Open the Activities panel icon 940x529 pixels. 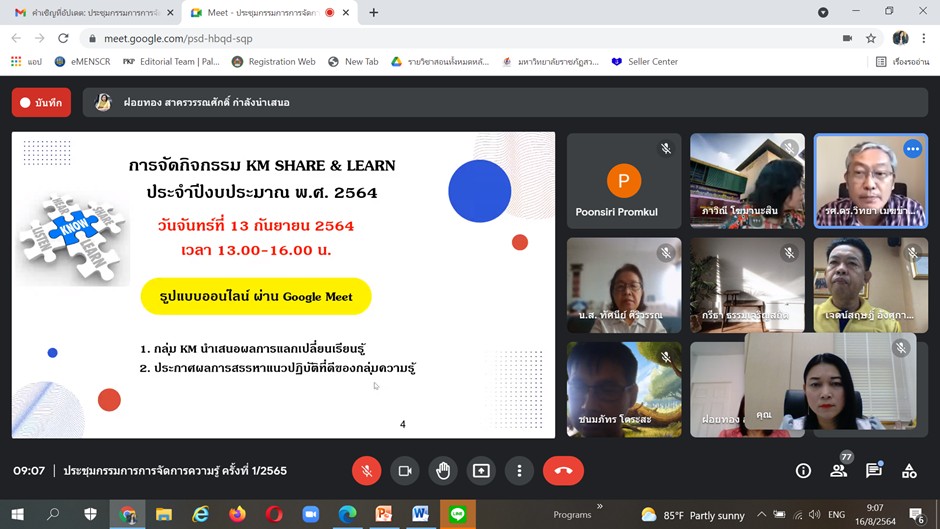coord(909,471)
